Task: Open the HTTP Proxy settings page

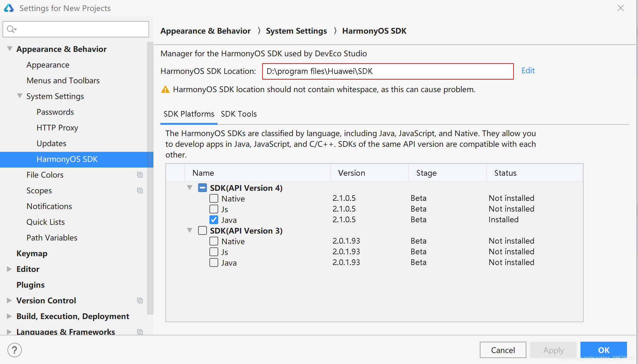Action: (x=57, y=128)
